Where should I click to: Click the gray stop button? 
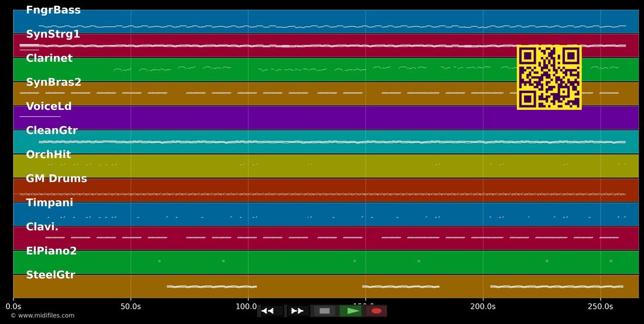click(324, 311)
